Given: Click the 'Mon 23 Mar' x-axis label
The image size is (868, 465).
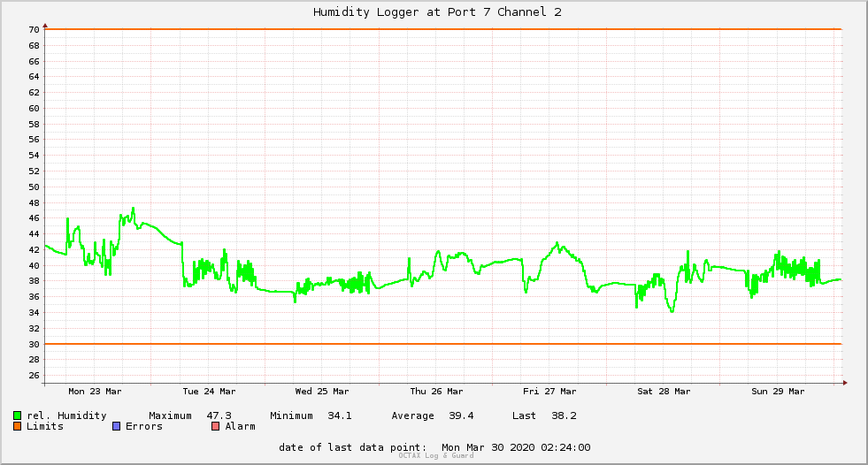Looking at the screenshot, I should [x=95, y=391].
